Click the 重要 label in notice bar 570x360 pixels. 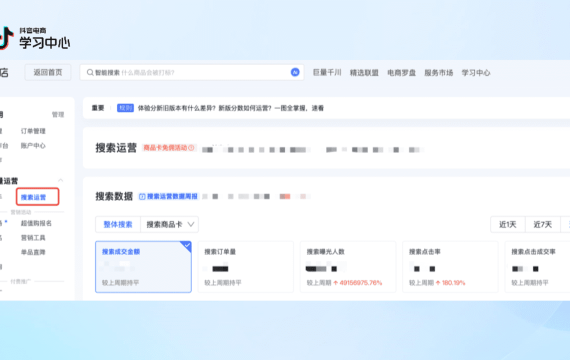click(x=98, y=108)
